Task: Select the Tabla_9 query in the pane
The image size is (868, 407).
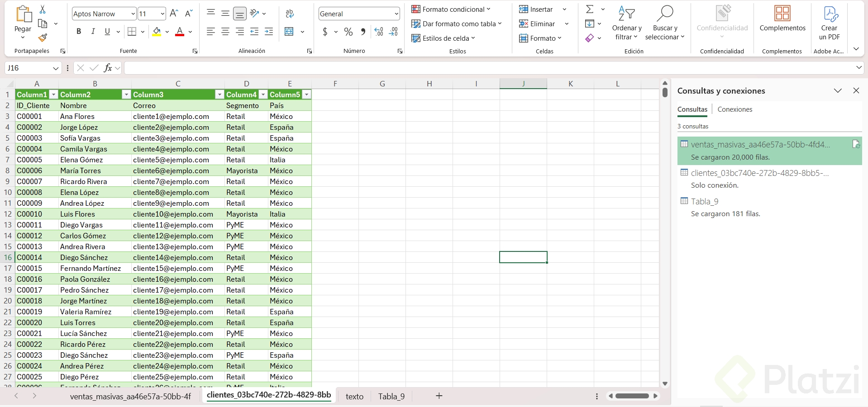Action: tap(769, 207)
